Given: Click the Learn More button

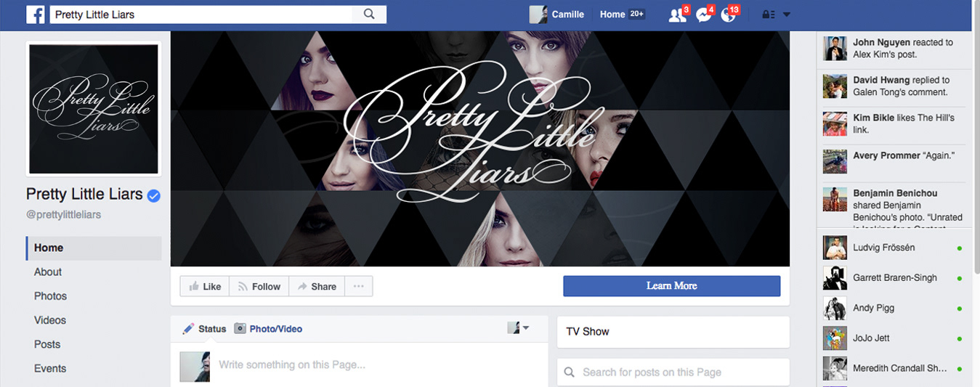Looking at the screenshot, I should click(x=672, y=286).
